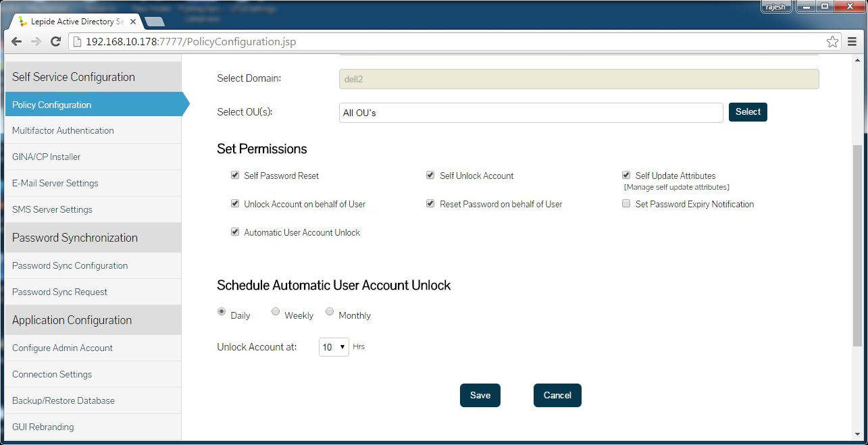The image size is (868, 445).
Task: Bookmark this page with the star icon
Action: tap(832, 42)
